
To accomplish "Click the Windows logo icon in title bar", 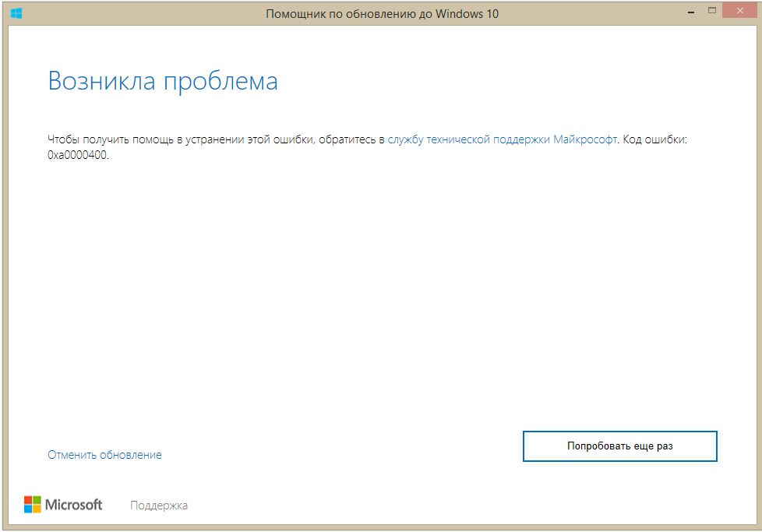I will tap(16, 13).
